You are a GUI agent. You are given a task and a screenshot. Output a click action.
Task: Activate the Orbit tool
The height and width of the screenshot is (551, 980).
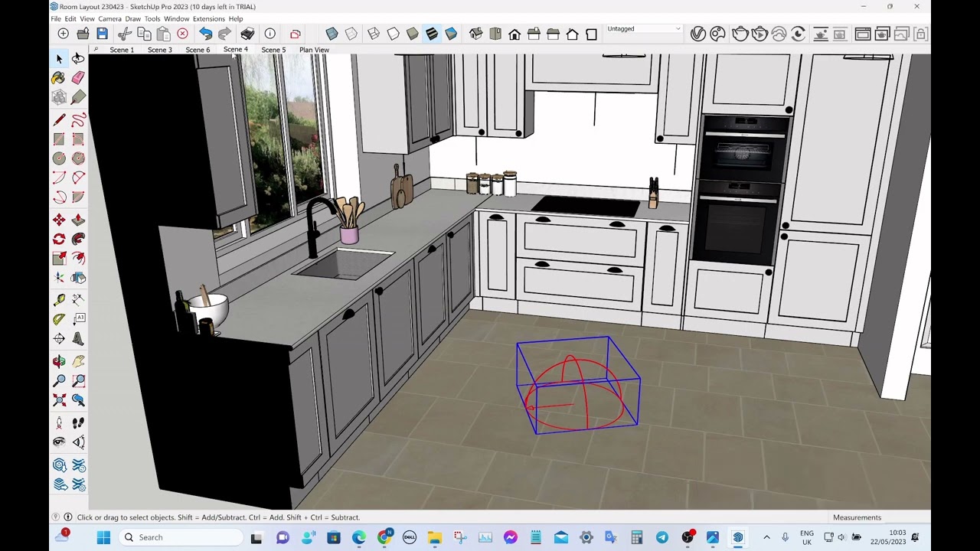(59, 361)
